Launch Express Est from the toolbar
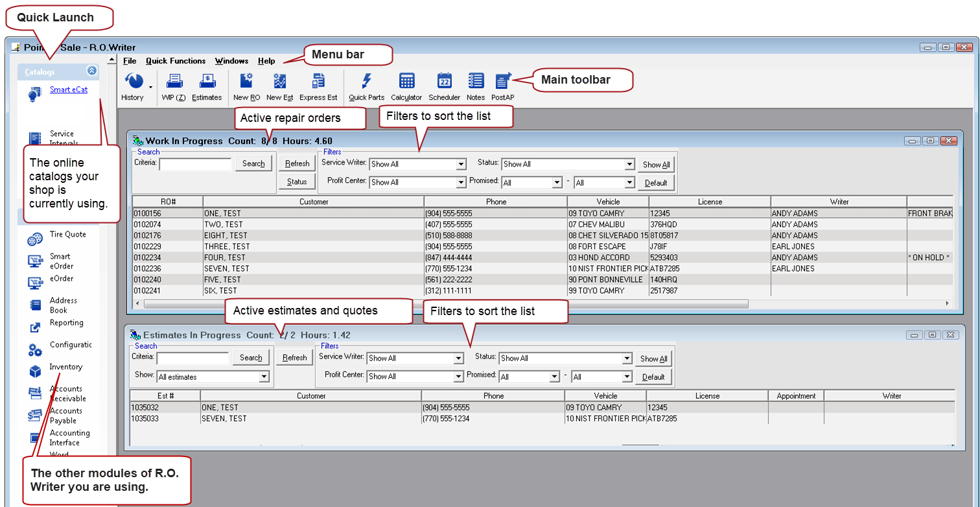Viewport: 980px width, 507px height. [x=318, y=82]
